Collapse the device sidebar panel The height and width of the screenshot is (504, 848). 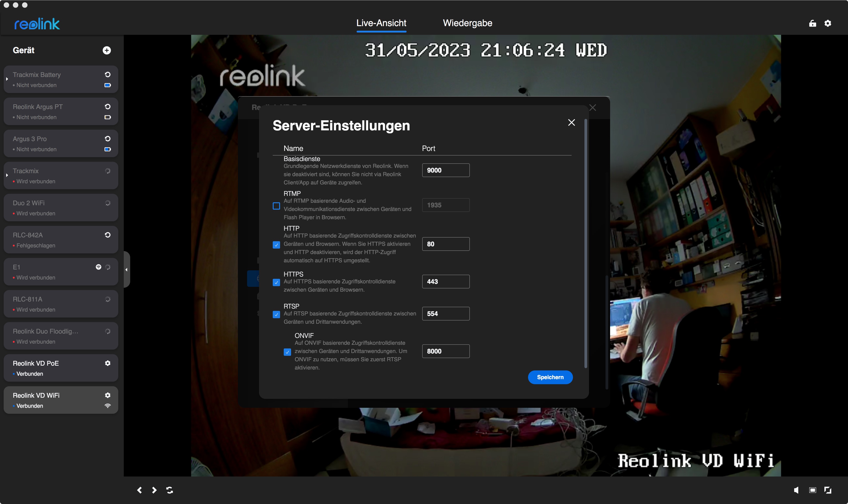tap(126, 270)
